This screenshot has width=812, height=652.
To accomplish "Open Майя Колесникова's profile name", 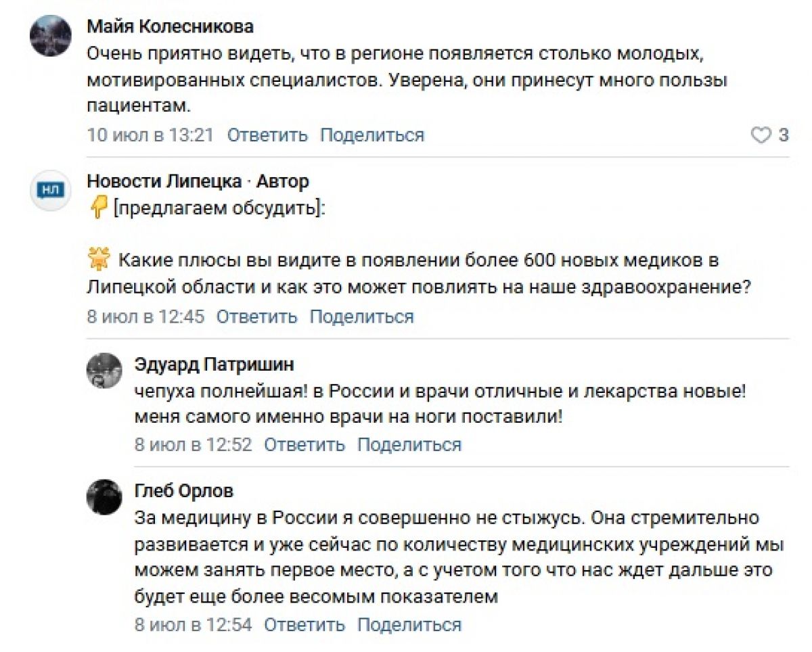I will tap(171, 27).
